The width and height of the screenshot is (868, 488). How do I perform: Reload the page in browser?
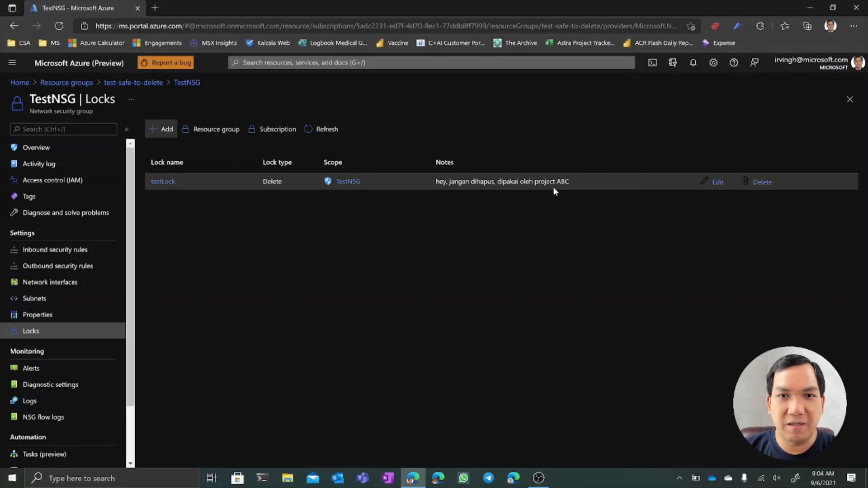click(59, 26)
